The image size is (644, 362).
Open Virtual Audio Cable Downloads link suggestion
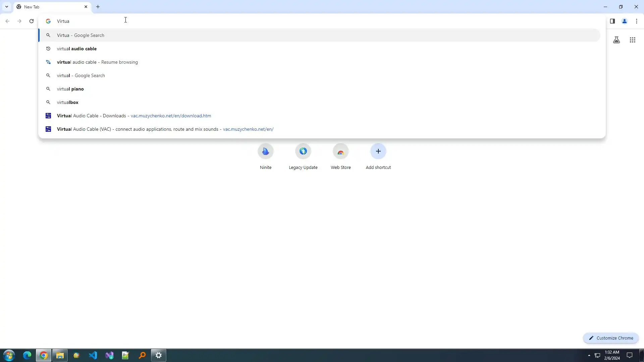134,116
